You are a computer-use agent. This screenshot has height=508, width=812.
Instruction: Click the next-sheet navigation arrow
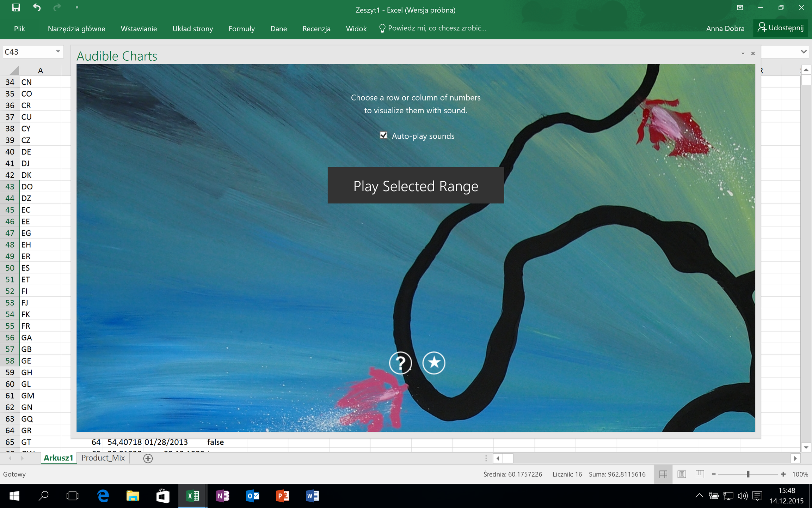coord(22,458)
